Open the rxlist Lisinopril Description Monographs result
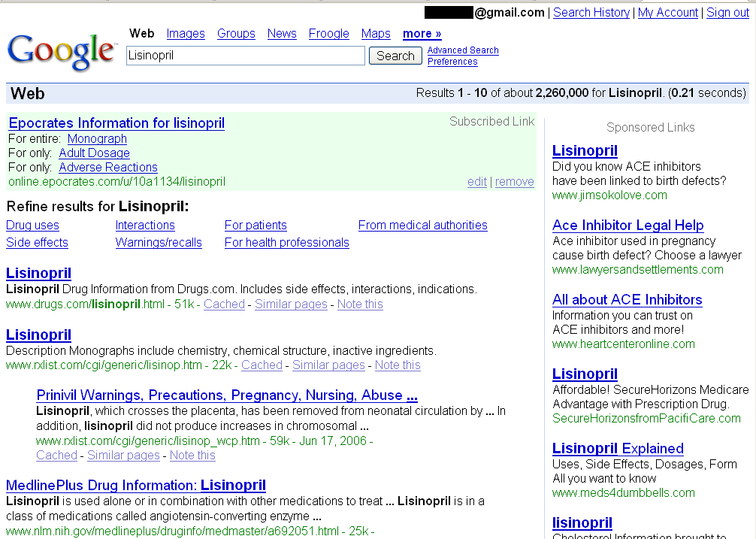This screenshot has width=756, height=539. [x=38, y=335]
